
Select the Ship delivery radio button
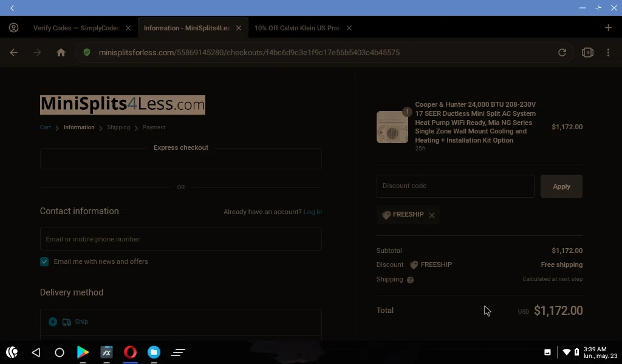point(53,322)
